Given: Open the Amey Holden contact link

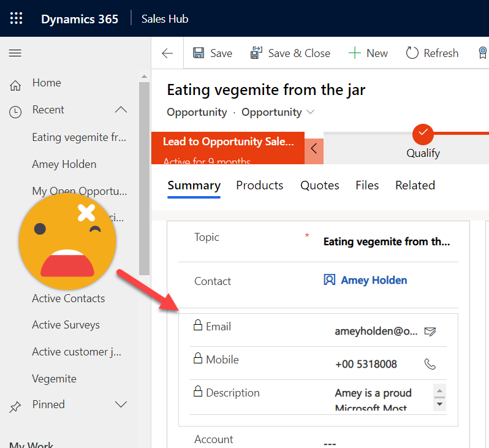Looking at the screenshot, I should (374, 280).
